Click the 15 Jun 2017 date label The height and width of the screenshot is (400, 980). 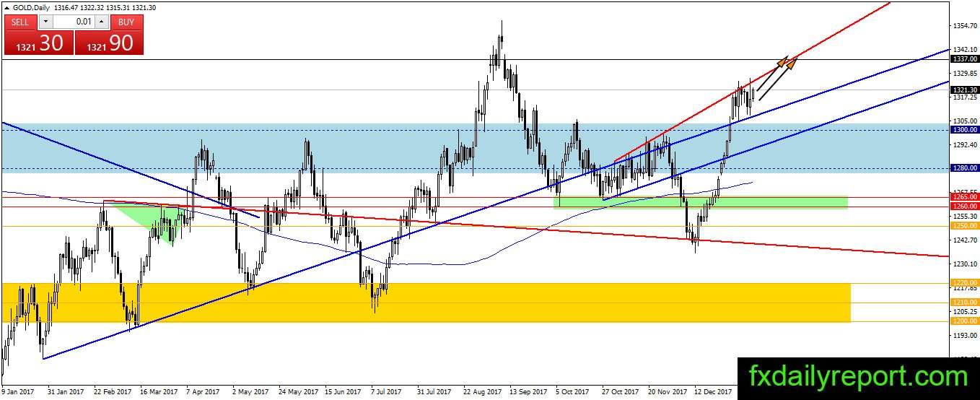tap(343, 392)
